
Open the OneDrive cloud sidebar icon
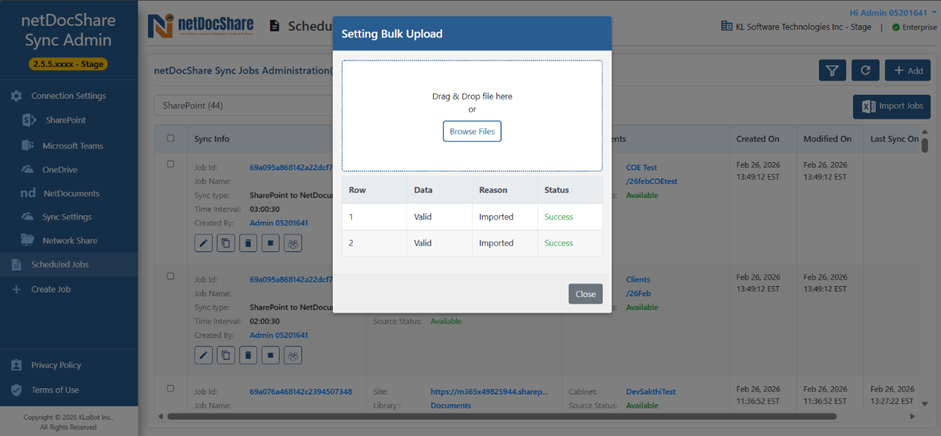click(x=28, y=170)
